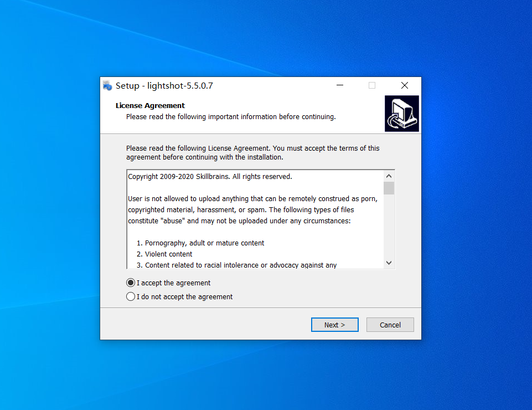Click the "License Agreement" heading
This screenshot has width=532, height=410.
tap(151, 105)
